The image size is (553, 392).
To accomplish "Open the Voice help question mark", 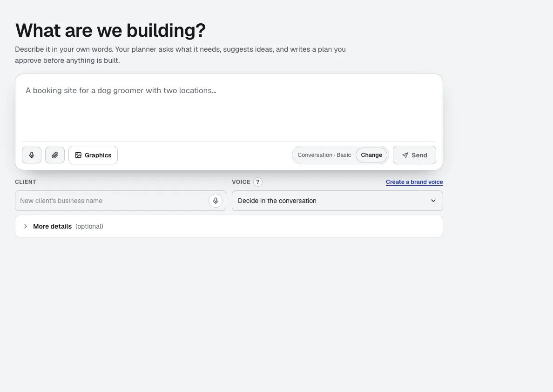I will [x=258, y=182].
